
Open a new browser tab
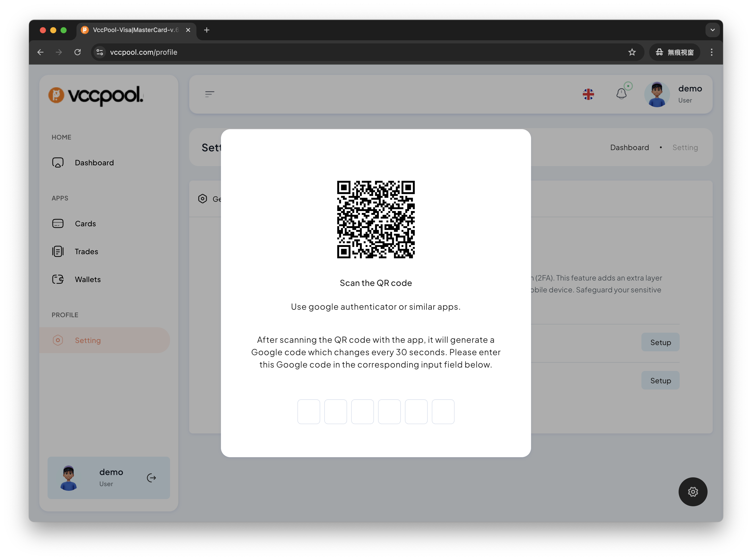pos(206,30)
